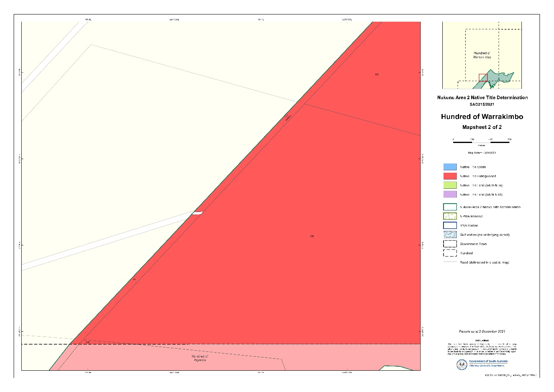This screenshot has height=392, width=554.
Task: Click the 'HNA Harbor' legend label
Action: (x=469, y=226)
